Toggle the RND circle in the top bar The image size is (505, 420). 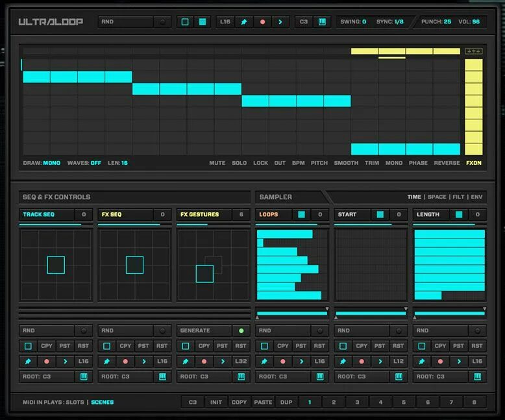point(162,22)
